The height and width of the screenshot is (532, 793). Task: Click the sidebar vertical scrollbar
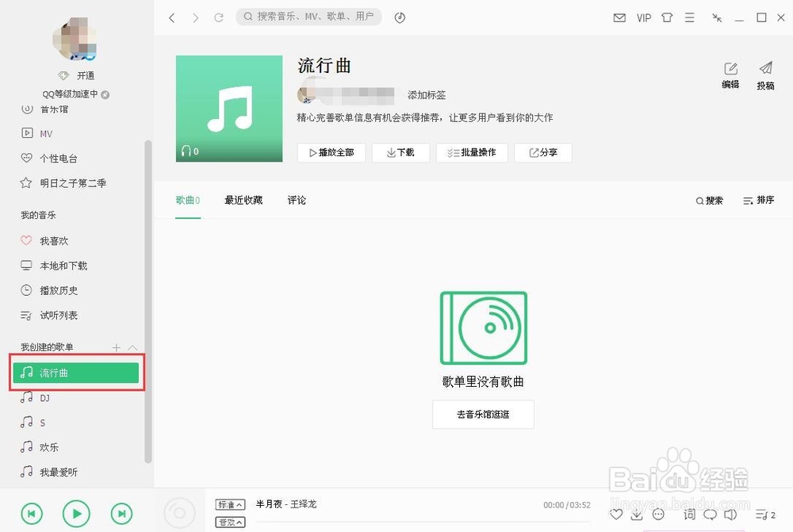148,301
